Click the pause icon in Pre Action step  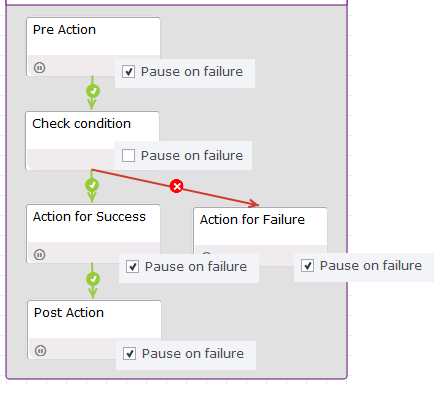[x=39, y=68]
